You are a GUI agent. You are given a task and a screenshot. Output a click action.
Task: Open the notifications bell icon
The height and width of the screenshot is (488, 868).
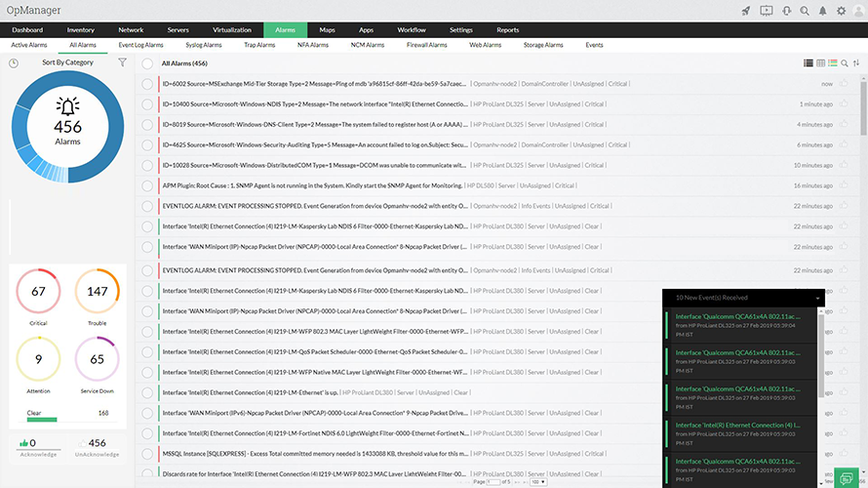[x=822, y=11]
